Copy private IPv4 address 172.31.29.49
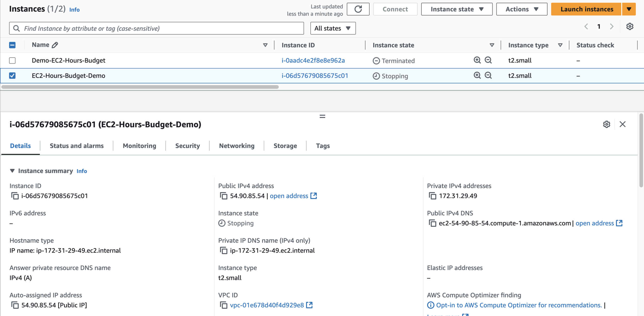Image resolution: width=644 pixels, height=316 pixels. click(x=433, y=196)
